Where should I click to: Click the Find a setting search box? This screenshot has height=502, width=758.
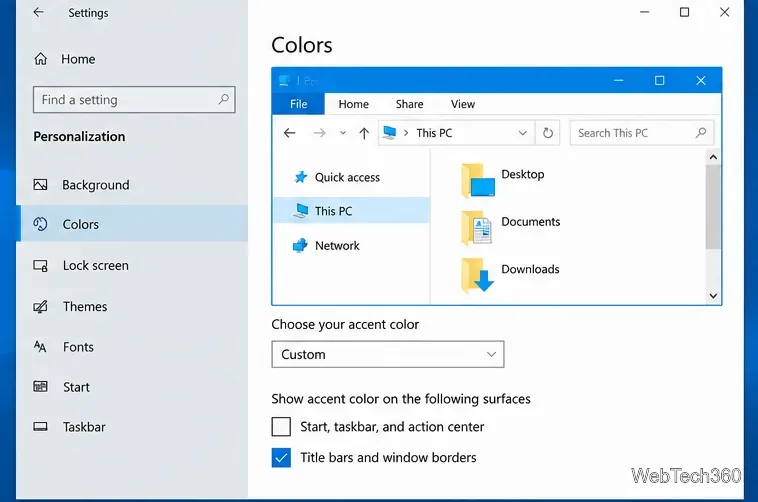click(x=134, y=100)
